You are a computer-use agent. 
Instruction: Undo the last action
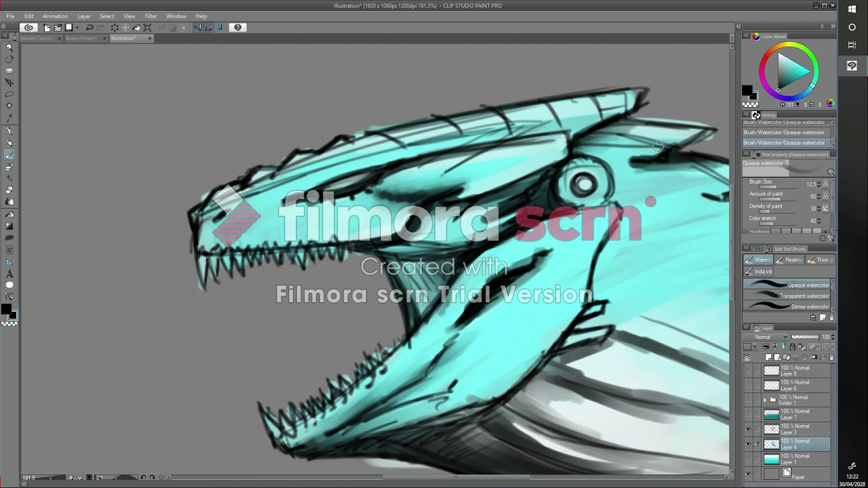[90, 28]
